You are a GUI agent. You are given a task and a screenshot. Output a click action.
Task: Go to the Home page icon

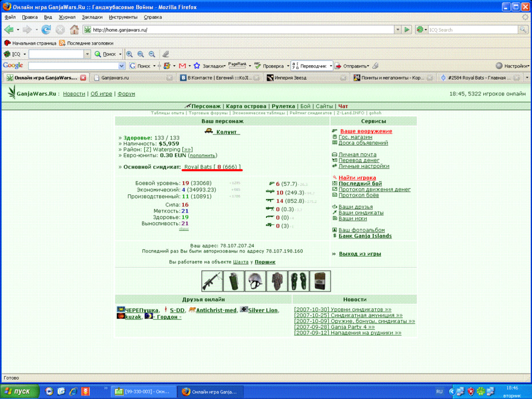click(74, 30)
